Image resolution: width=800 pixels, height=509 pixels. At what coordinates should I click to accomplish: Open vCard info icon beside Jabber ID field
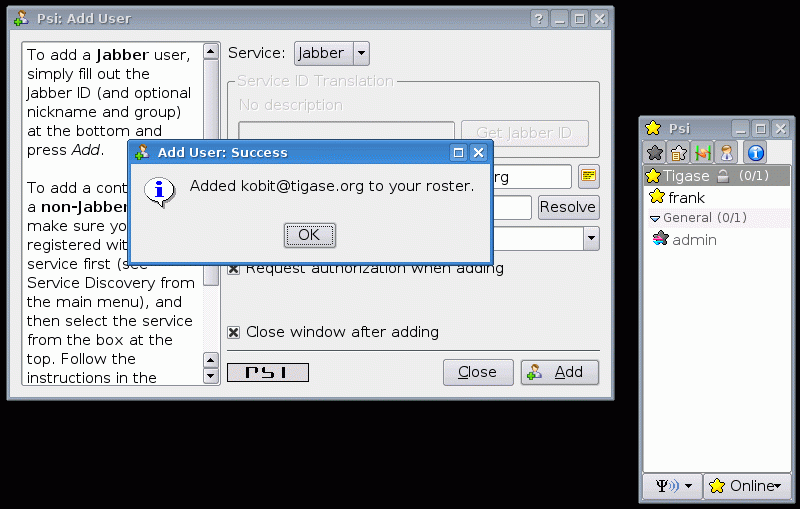tap(589, 176)
